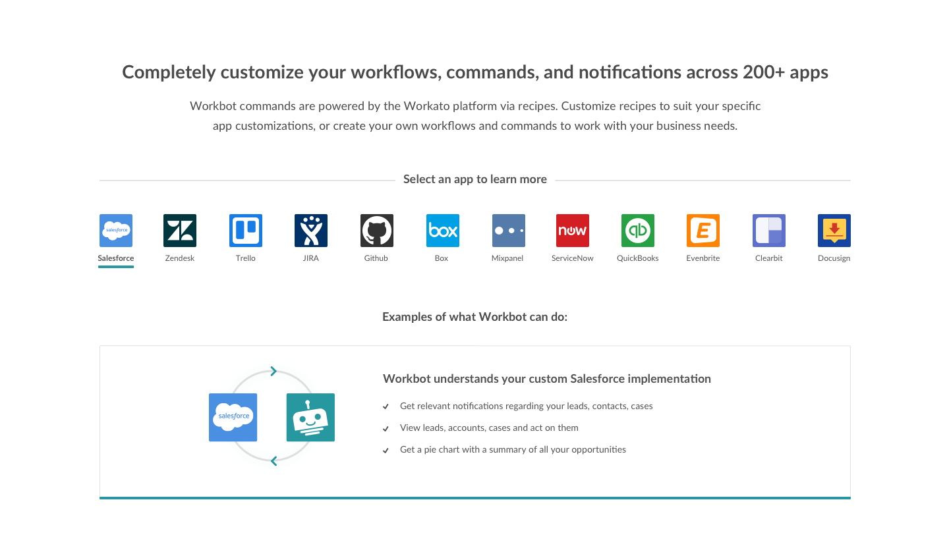Image resolution: width=949 pixels, height=560 pixels.
Task: Click the 'Get a pie chart' bullet text
Action: pos(513,449)
